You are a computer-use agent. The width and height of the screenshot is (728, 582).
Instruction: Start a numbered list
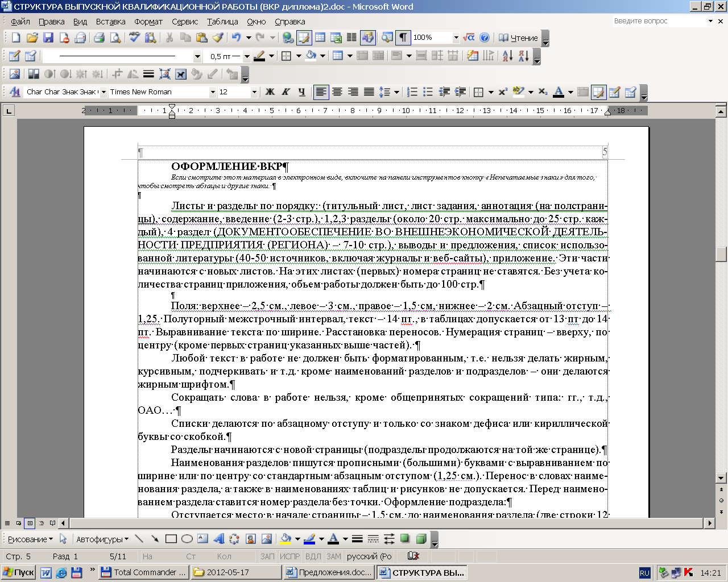(412, 92)
